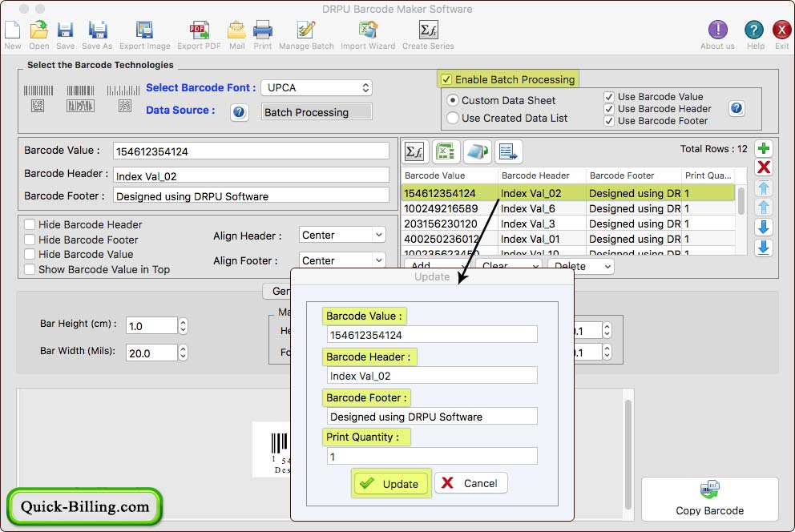Uncheck Use Barcode Header
The height and width of the screenshot is (532, 795).
[x=609, y=109]
